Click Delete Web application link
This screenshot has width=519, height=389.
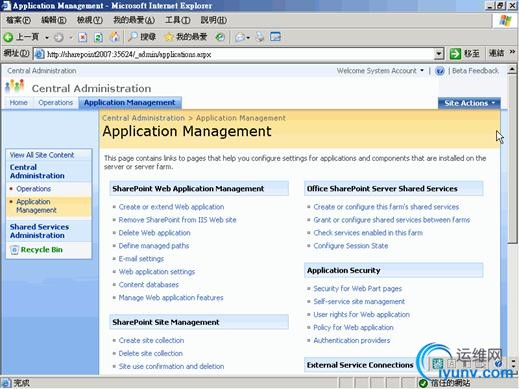[x=154, y=233]
